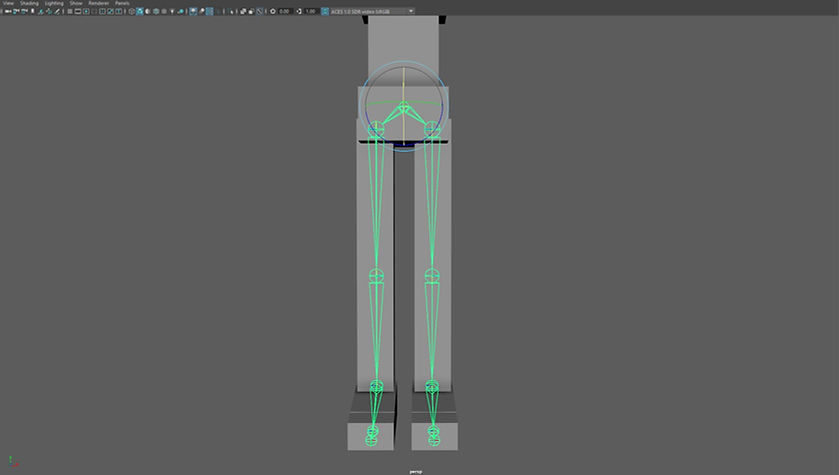Click the gamma value field 1.00
The height and width of the screenshot is (475, 839).
coord(310,11)
